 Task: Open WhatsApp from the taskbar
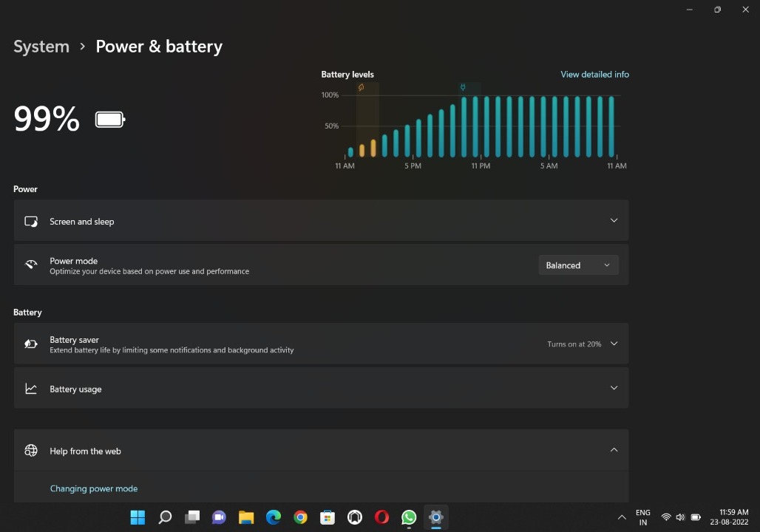(409, 517)
